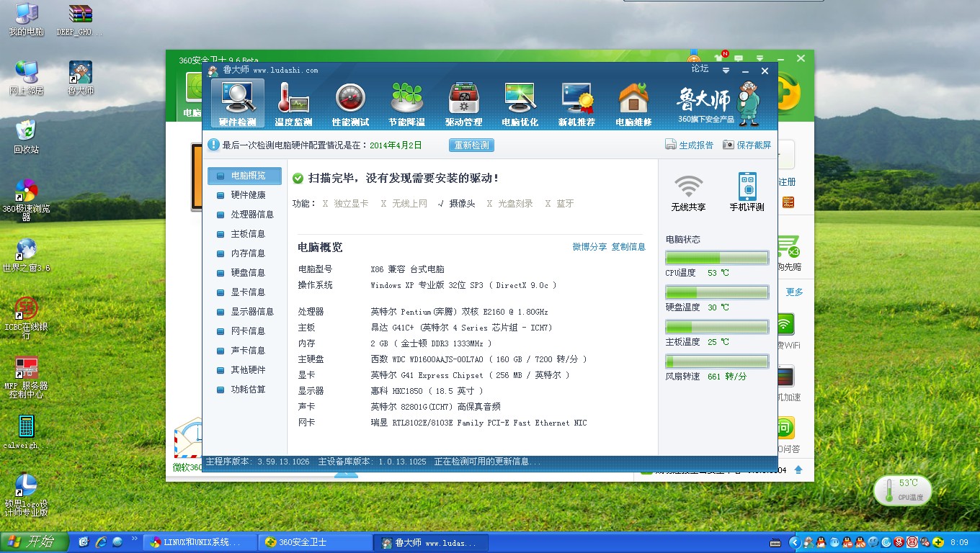The width and height of the screenshot is (980, 553).
Task: Click the 360 security tray icon
Action: (x=937, y=542)
